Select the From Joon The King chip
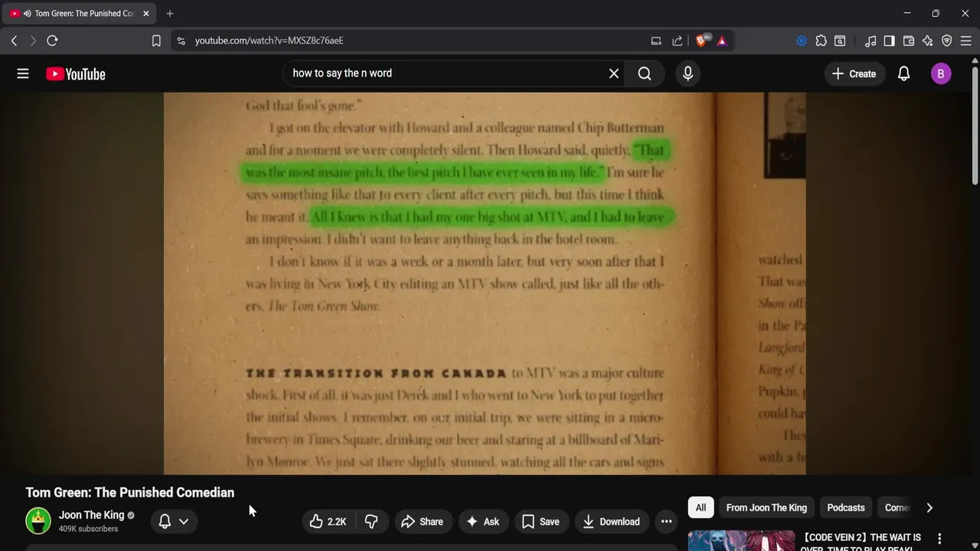The height and width of the screenshot is (551, 980). [766, 507]
